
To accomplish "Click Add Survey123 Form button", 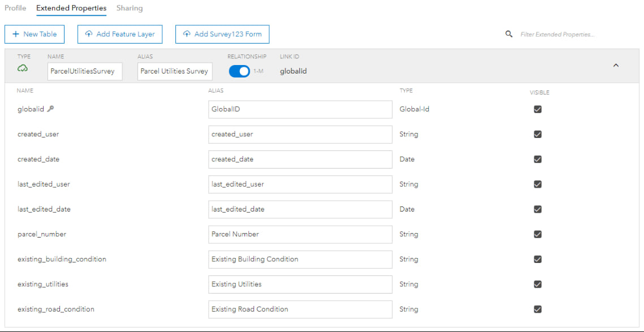I will point(222,35).
